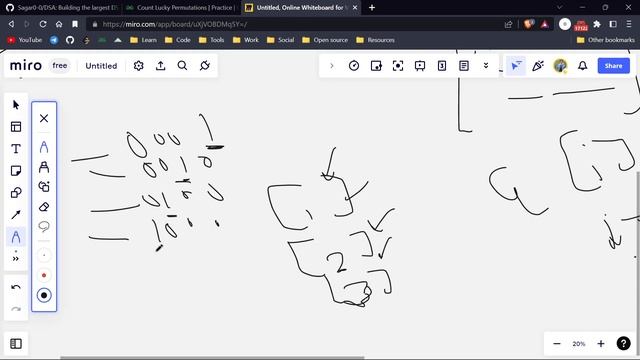Click the free plan badge
Image resolution: width=640 pixels, height=360 pixels.
tap(60, 66)
